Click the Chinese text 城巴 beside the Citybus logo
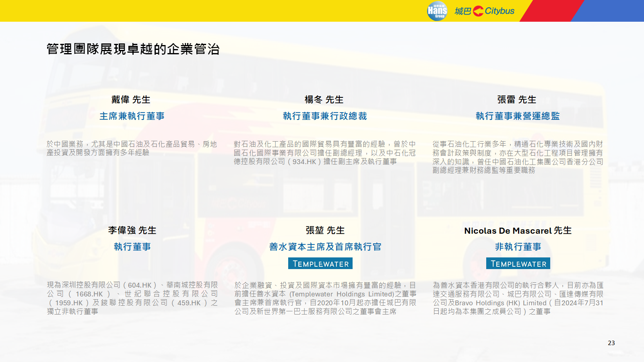This screenshot has height=362, width=644. [463, 11]
